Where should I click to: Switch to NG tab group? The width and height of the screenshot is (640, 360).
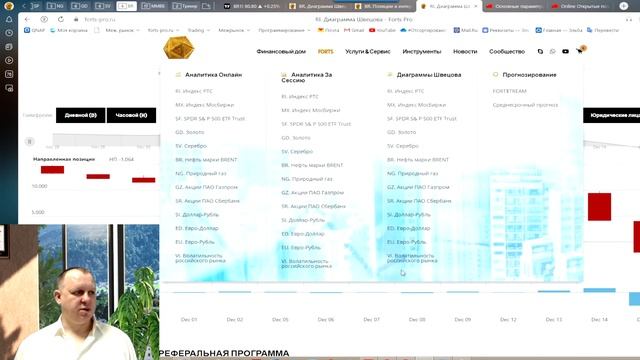pos(56,6)
